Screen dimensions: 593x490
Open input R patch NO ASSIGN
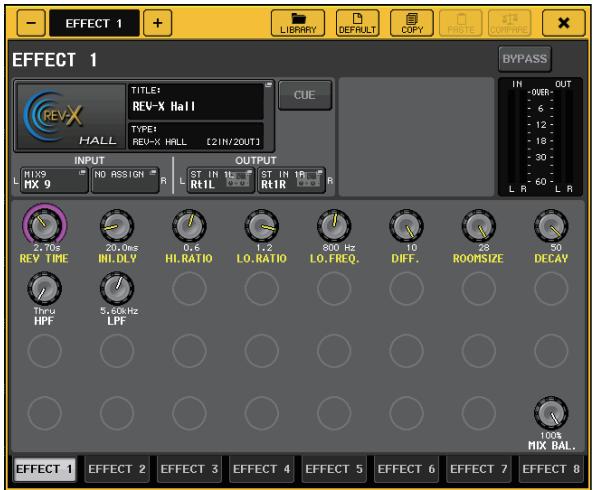125,180
